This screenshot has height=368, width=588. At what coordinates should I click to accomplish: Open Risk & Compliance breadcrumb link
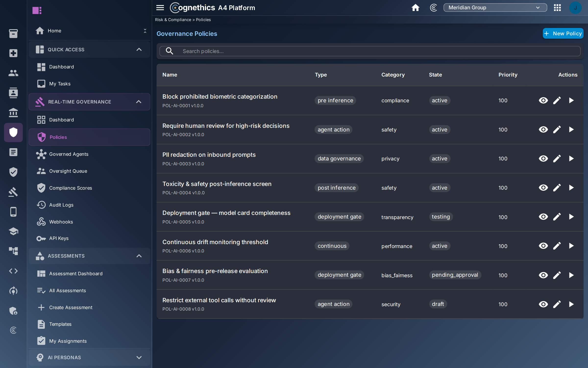pyautogui.click(x=173, y=20)
